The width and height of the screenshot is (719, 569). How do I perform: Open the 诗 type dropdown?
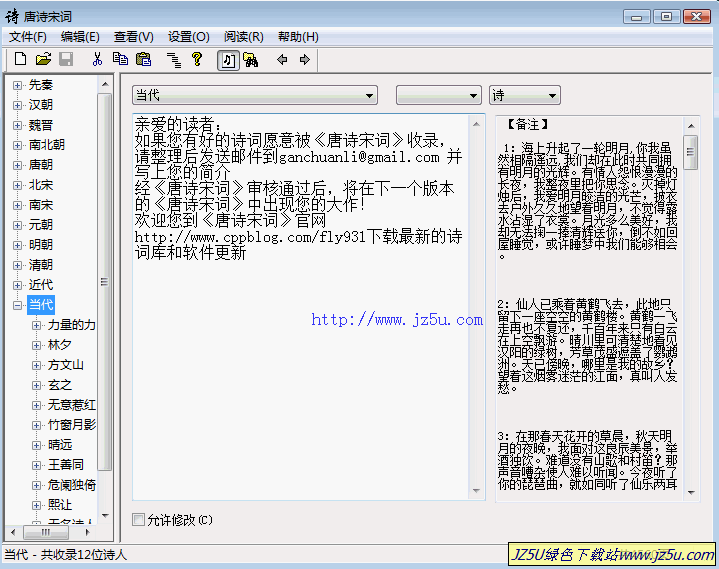524,95
